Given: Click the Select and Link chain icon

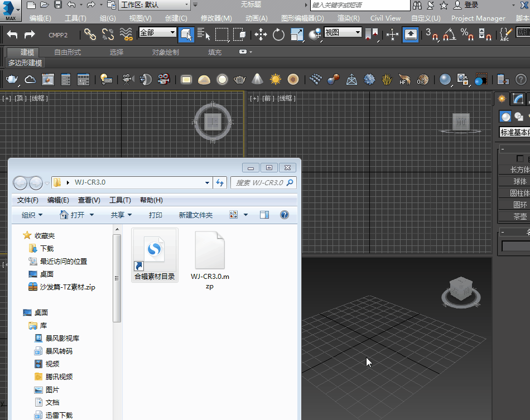Looking at the screenshot, I should coord(90,35).
